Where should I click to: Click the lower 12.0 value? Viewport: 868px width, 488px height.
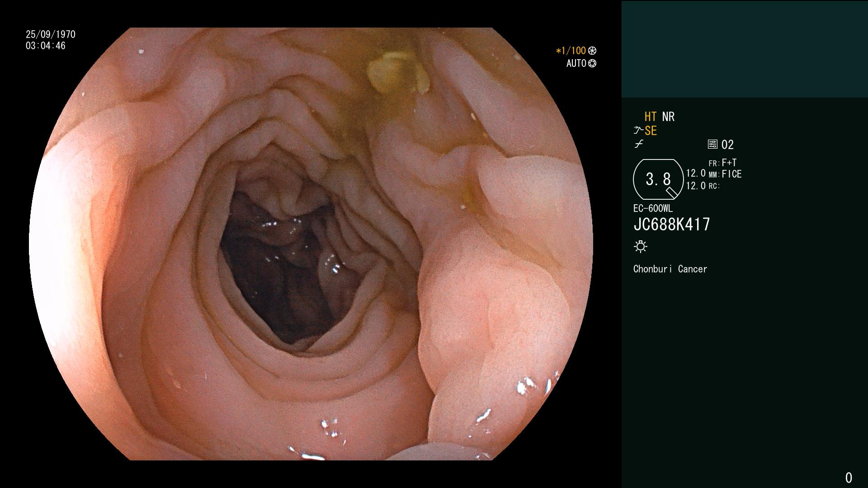696,186
